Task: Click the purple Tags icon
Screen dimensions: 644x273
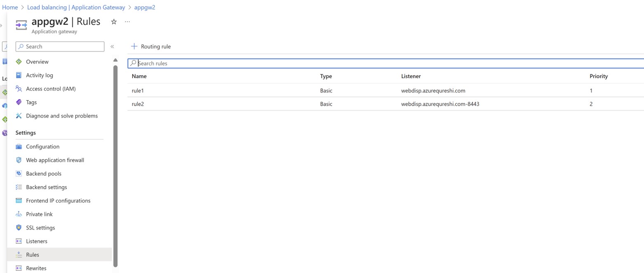Action: pos(19,102)
